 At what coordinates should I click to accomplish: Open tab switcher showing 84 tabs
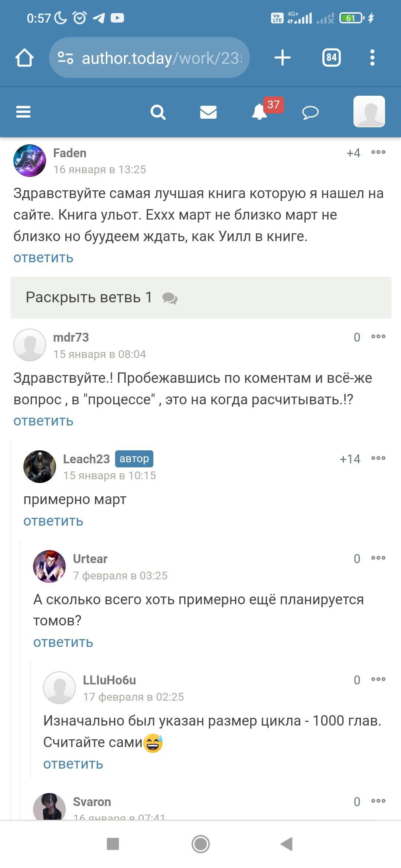pos(331,58)
